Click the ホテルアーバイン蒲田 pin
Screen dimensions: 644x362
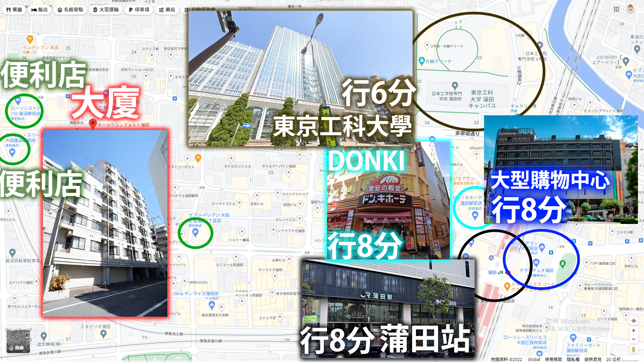[x=289, y=173]
